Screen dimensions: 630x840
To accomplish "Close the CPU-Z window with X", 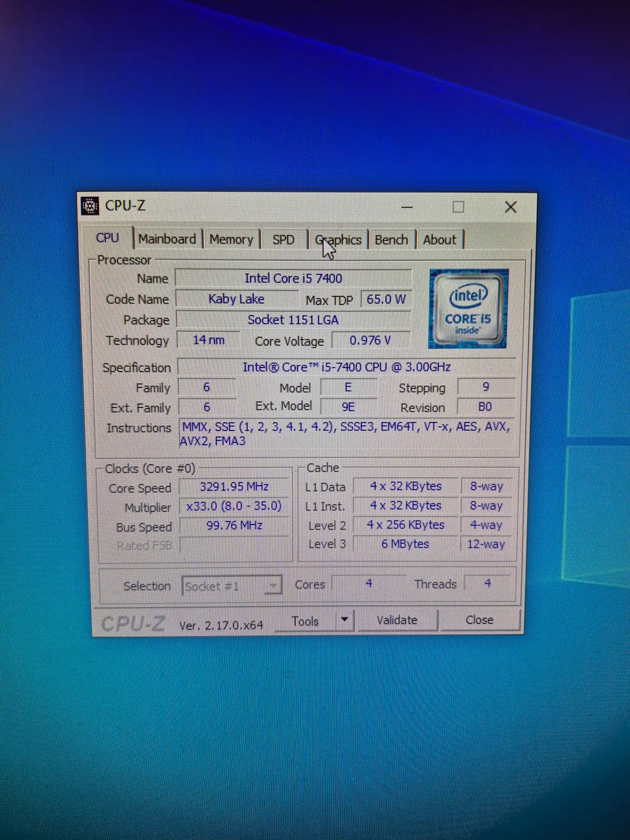I will (x=511, y=207).
